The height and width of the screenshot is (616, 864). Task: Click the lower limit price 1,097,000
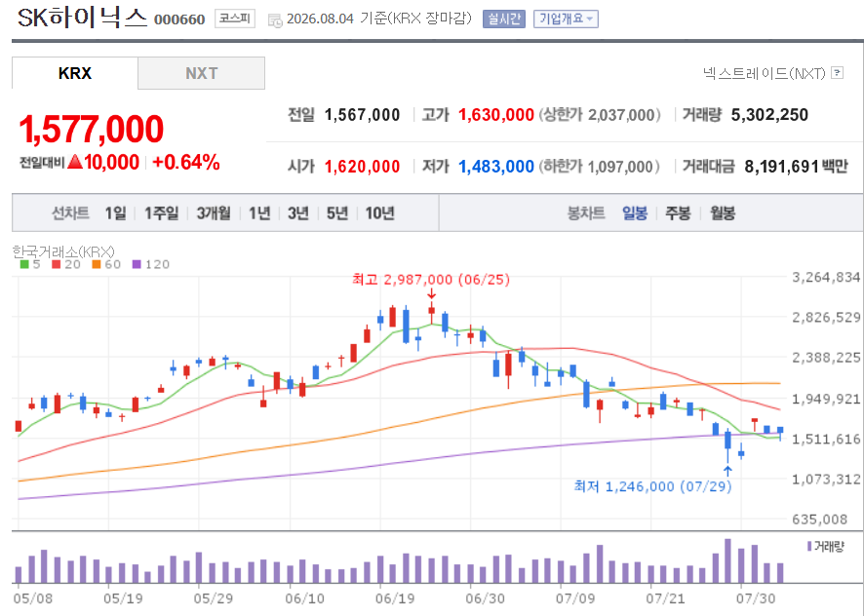(620, 167)
